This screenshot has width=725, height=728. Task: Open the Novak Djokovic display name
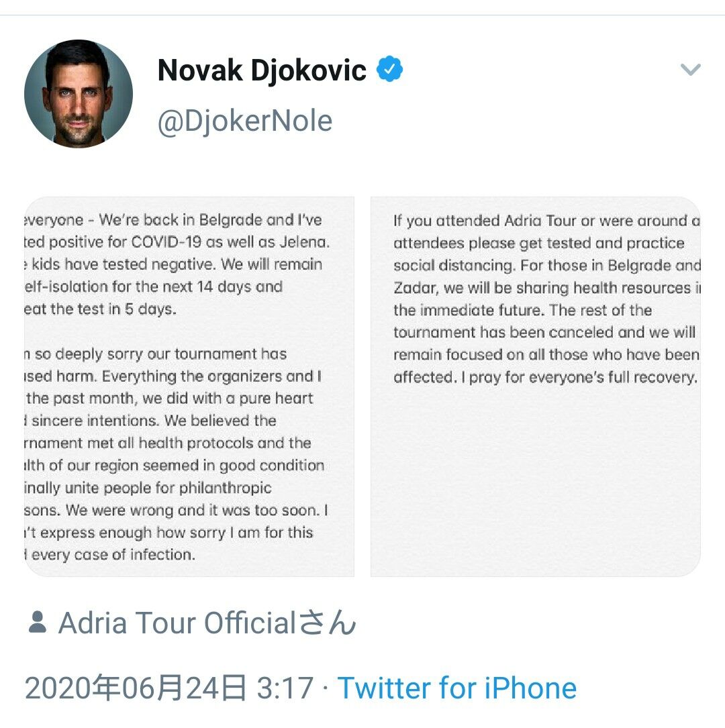(262, 70)
